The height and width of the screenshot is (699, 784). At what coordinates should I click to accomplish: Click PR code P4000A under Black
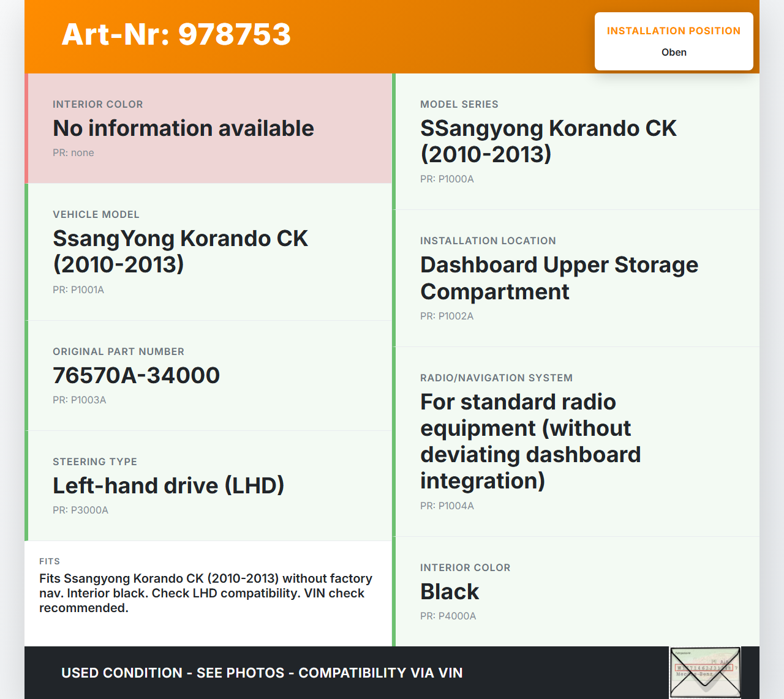click(448, 616)
